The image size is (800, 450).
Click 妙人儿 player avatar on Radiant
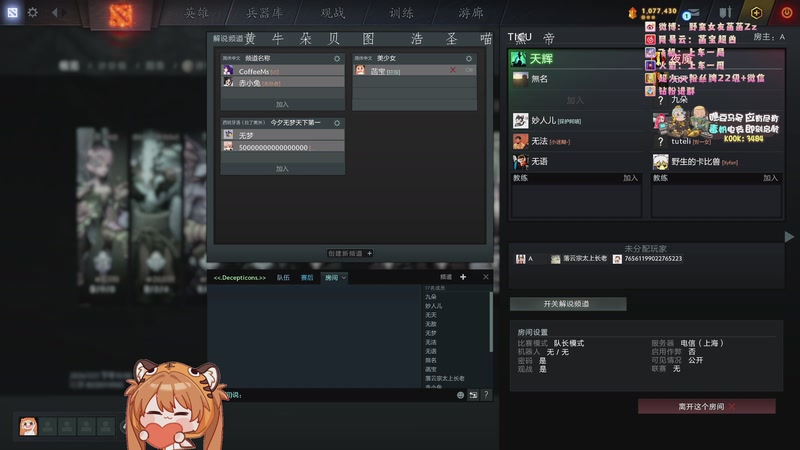520,120
